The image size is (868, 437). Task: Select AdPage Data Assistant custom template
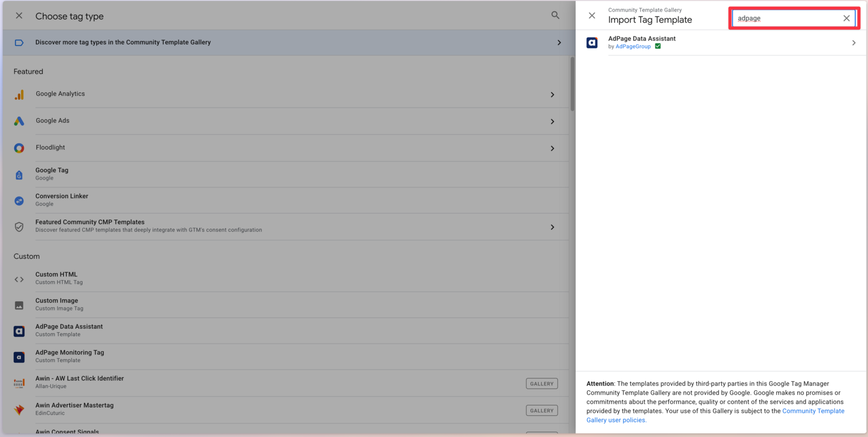pyautogui.click(x=69, y=330)
